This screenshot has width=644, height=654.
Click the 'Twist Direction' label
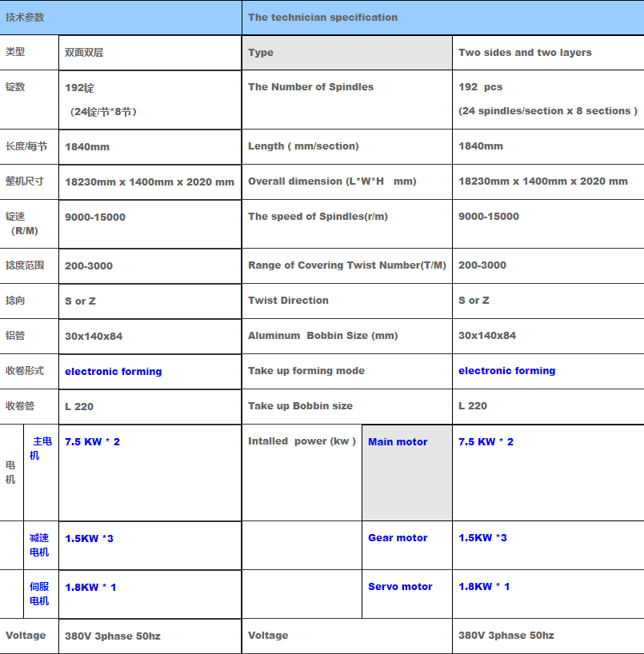tap(288, 301)
